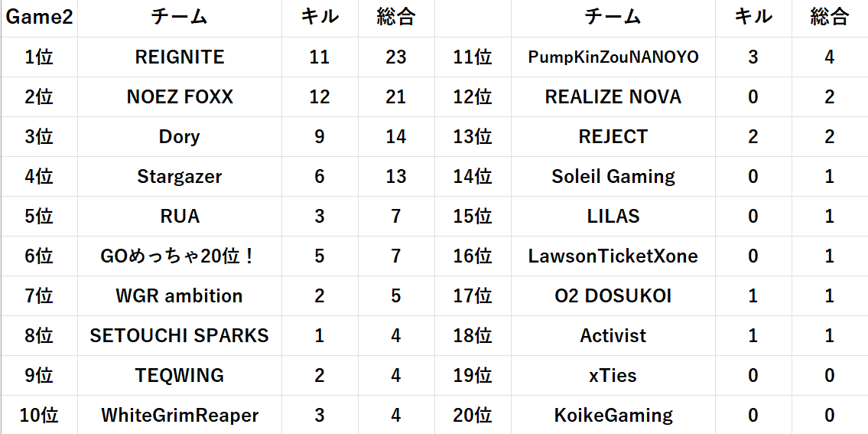Click the Stargazer team name
This screenshot has width=868, height=434.
click(x=180, y=177)
